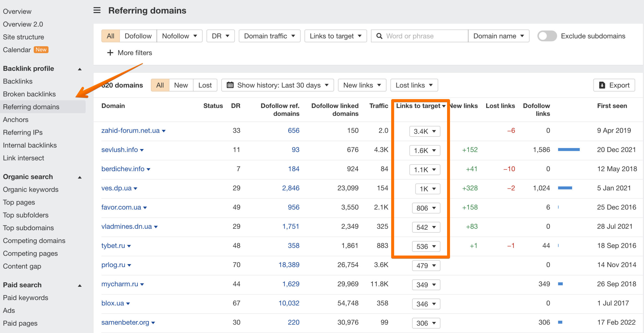Select the Lost domains filter
Viewport: 644px width, 333px height.
[205, 85]
